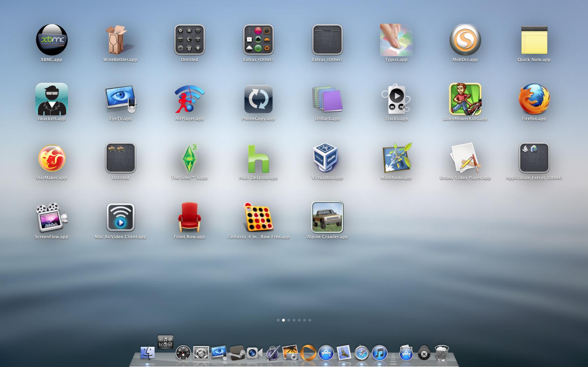Open iTunes from the Dock
The image size is (588, 367).
pos(379,353)
